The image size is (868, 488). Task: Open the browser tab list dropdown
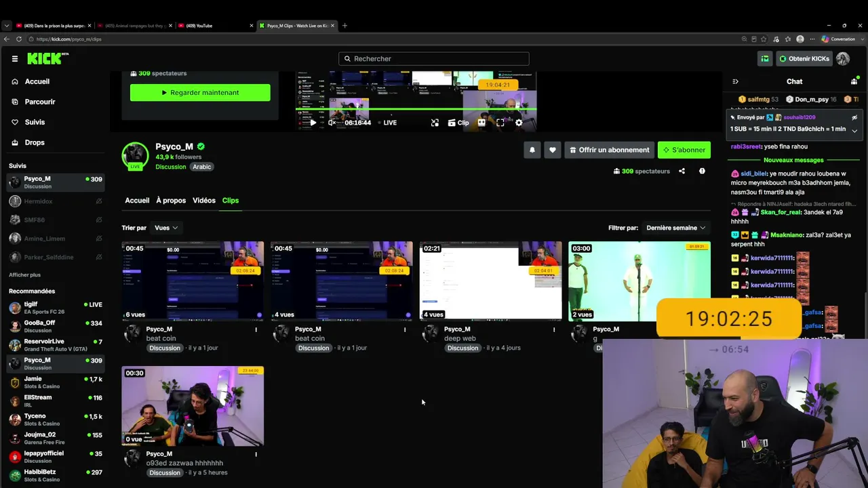click(7, 26)
